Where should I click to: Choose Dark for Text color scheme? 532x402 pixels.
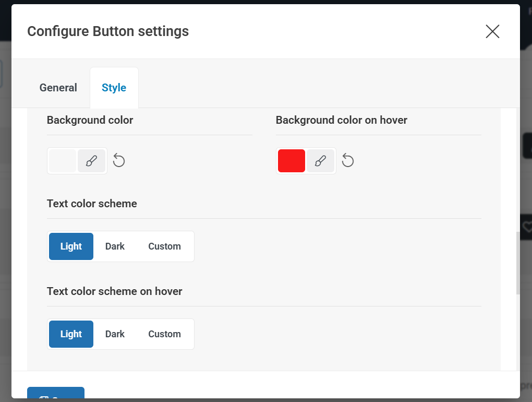click(115, 246)
